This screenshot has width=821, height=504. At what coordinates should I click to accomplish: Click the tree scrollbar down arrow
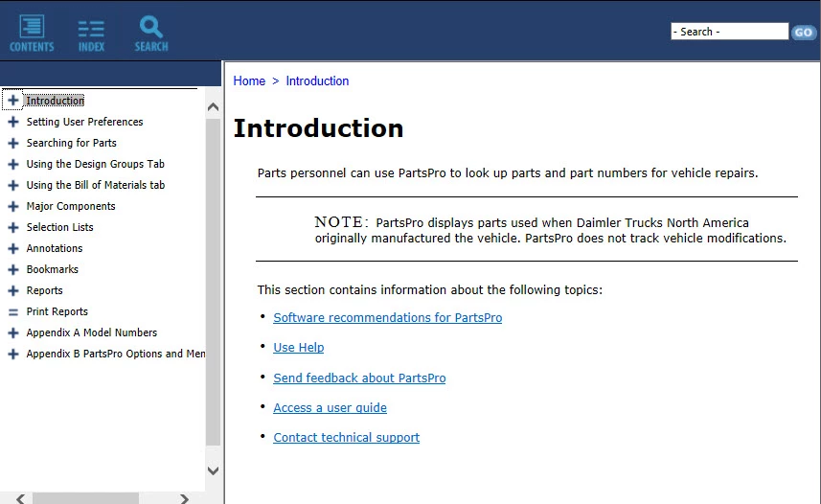(213, 470)
